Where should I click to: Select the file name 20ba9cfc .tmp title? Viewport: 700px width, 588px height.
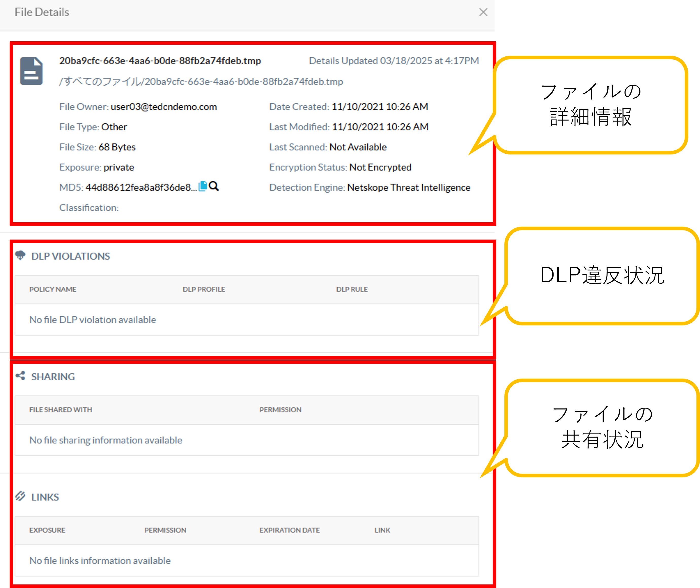160,61
